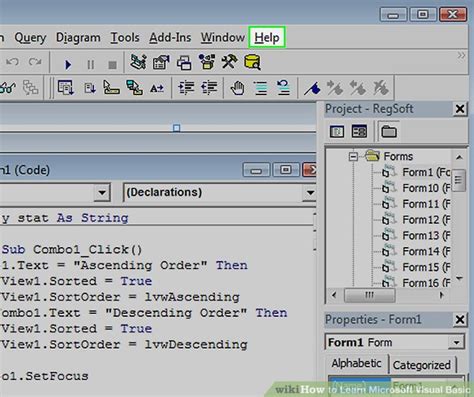Open the Form1 Form object dropdown
474x397 pixels.
pos(456,342)
